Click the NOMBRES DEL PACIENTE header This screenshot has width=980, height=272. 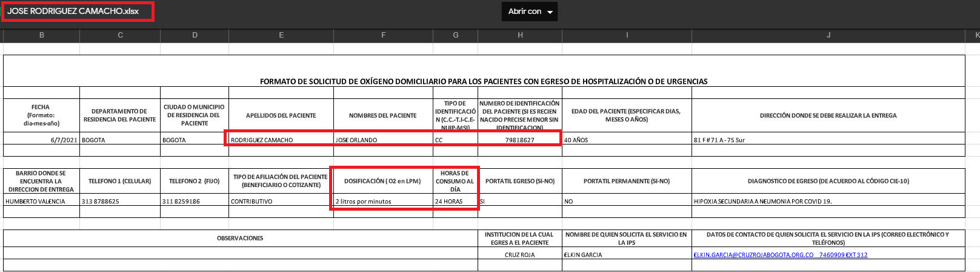point(384,115)
